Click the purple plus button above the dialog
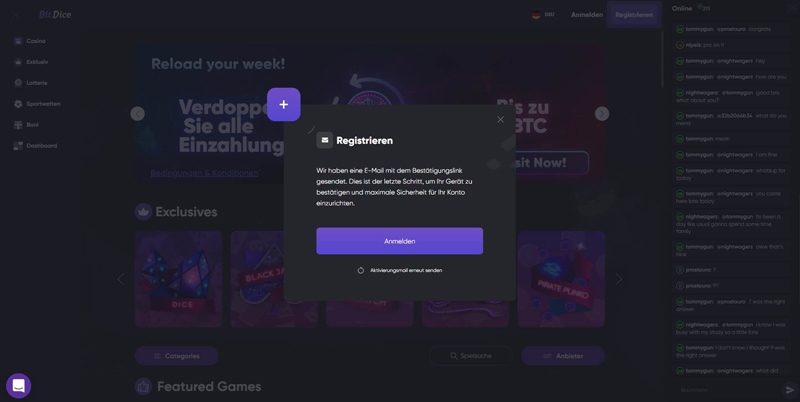Viewport: 800px width, 402px height. click(284, 105)
